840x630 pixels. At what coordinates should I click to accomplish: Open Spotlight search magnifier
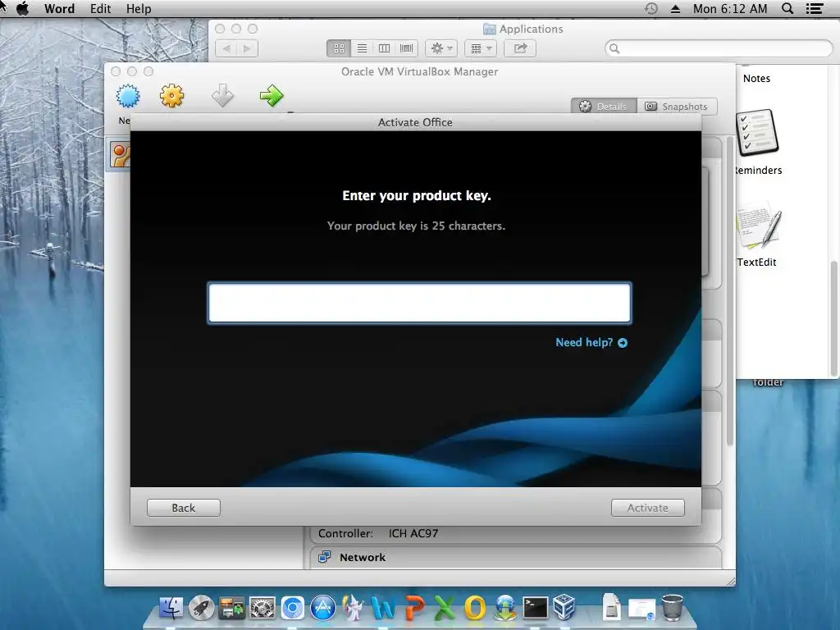tap(787, 8)
